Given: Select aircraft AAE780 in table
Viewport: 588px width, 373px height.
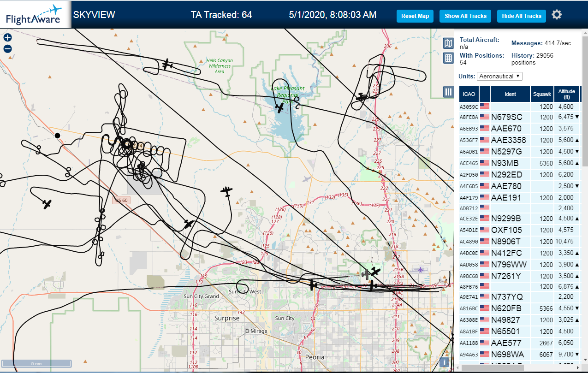Looking at the screenshot, I should [x=519, y=186].
